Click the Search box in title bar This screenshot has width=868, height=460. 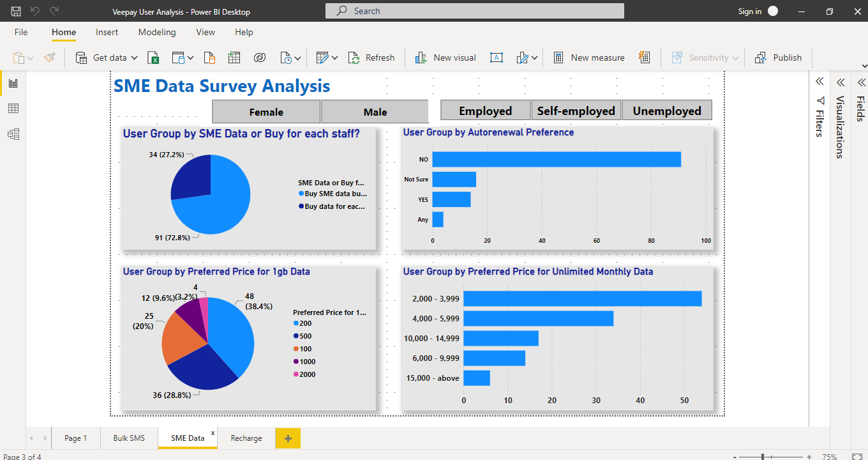point(474,11)
